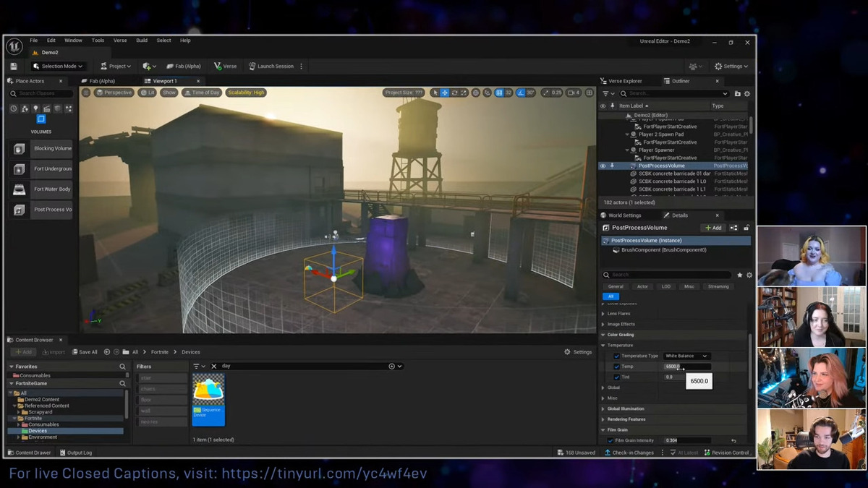
Task: Expand the Rendering Features section
Action: (x=604, y=419)
